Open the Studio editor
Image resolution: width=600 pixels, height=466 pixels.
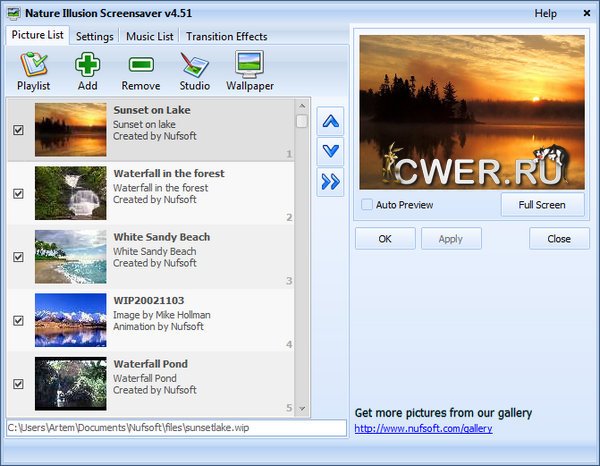pos(194,70)
